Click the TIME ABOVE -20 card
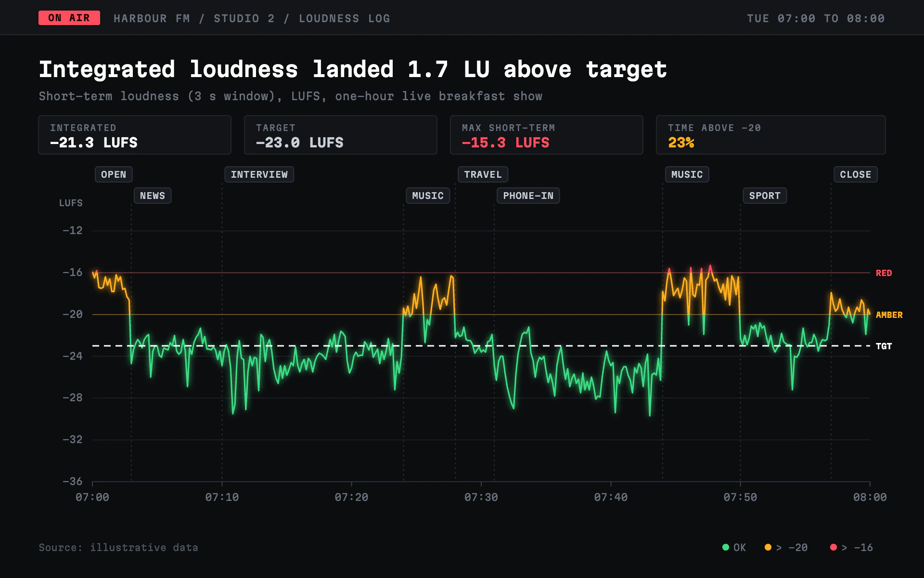This screenshot has width=924, height=578. (x=771, y=135)
